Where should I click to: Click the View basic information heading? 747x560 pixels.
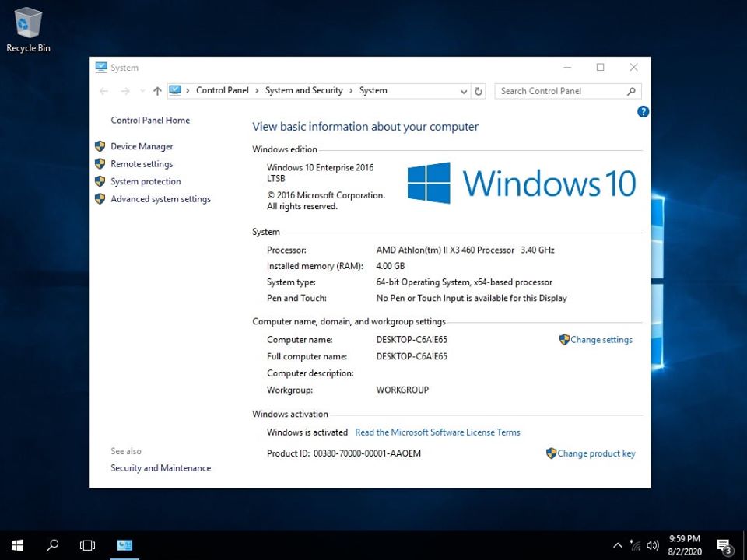coord(366,127)
